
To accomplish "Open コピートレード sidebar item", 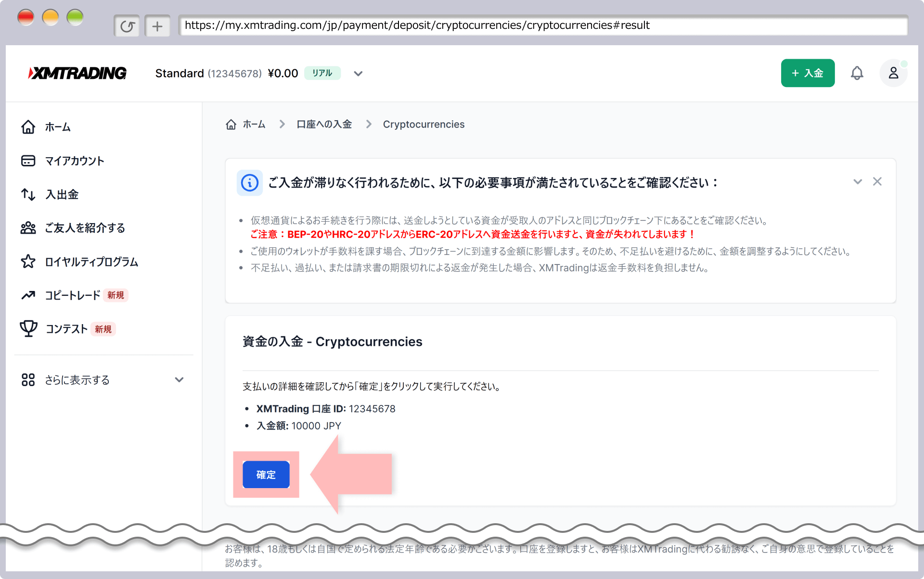I will click(72, 295).
